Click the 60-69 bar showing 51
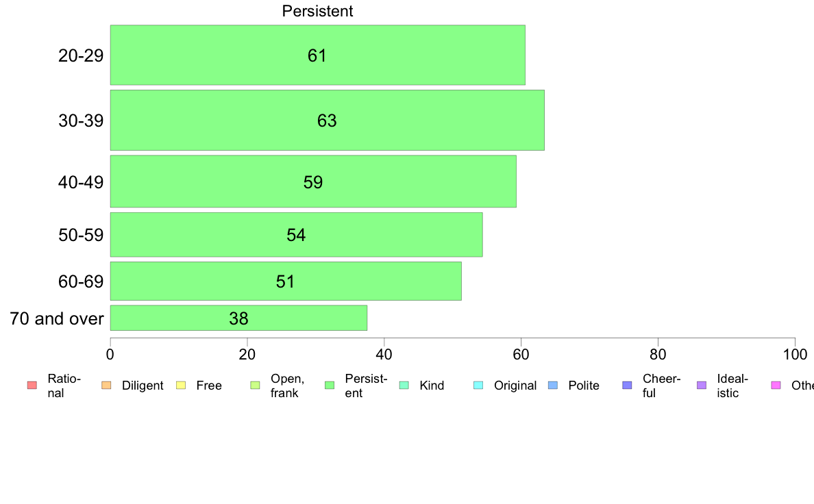This screenshot has width=814, height=504. 286,281
